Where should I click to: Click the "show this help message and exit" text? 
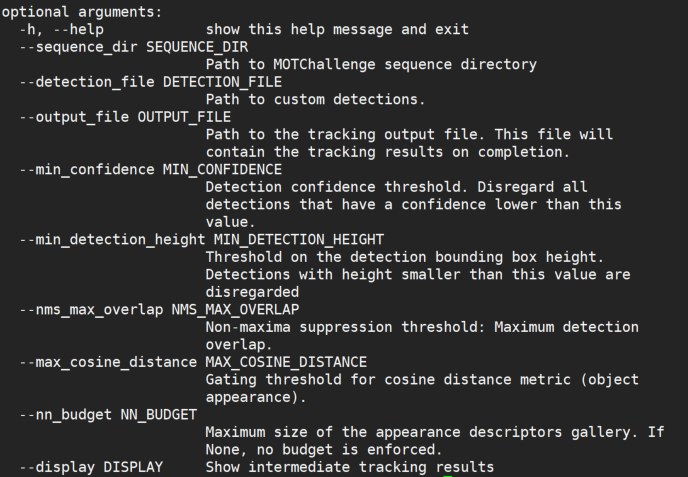pos(337,29)
